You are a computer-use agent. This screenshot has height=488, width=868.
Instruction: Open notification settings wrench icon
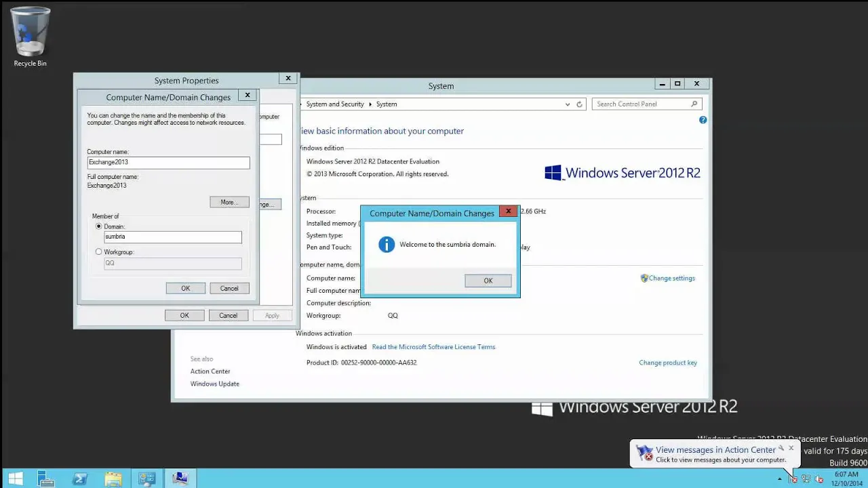pyautogui.click(x=781, y=448)
